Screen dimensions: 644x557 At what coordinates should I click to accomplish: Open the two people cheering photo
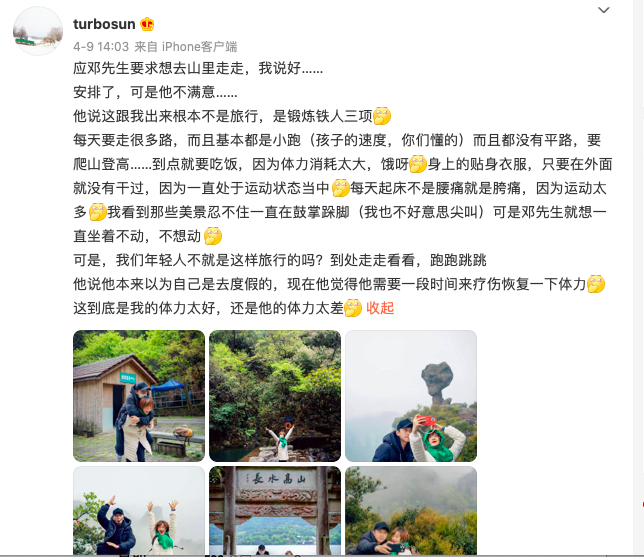(x=139, y=511)
